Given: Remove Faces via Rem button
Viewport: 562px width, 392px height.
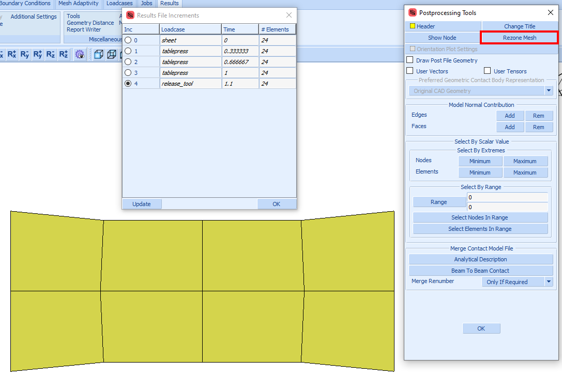Looking at the screenshot, I should pos(539,127).
